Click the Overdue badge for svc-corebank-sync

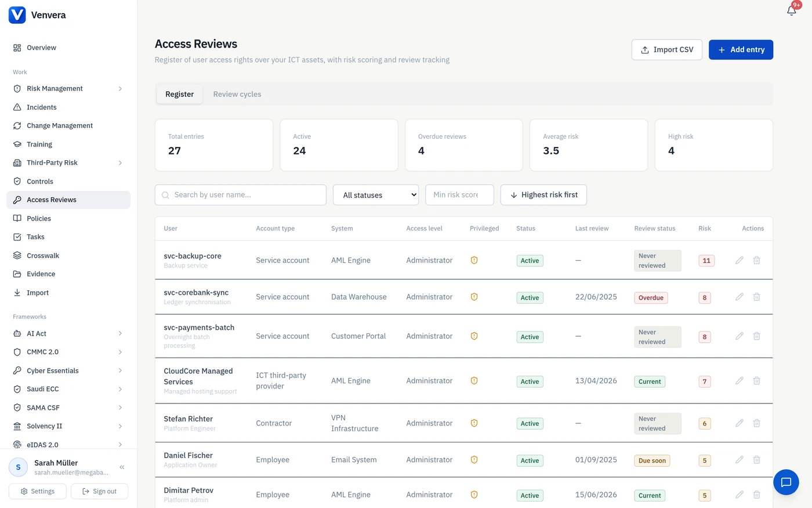click(x=651, y=298)
